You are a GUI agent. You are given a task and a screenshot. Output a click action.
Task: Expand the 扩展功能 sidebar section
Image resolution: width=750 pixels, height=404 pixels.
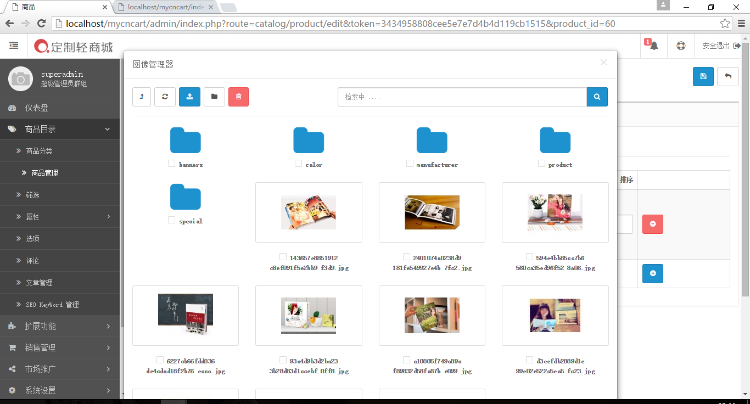(x=60, y=326)
